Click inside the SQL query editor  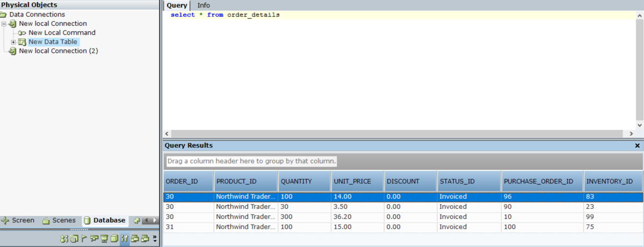point(397,70)
